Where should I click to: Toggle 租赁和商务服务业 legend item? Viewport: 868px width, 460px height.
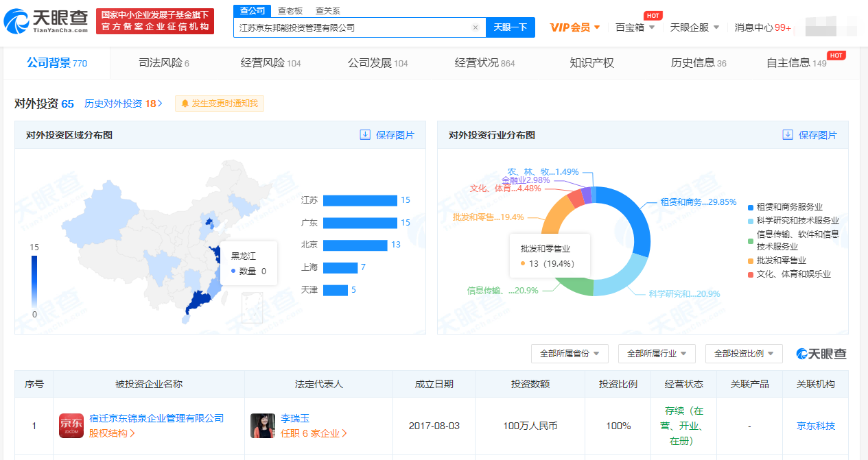[x=793, y=207]
